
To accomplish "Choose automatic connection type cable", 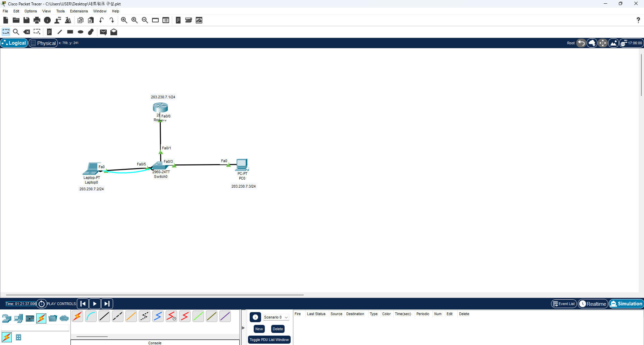I will [x=78, y=316].
